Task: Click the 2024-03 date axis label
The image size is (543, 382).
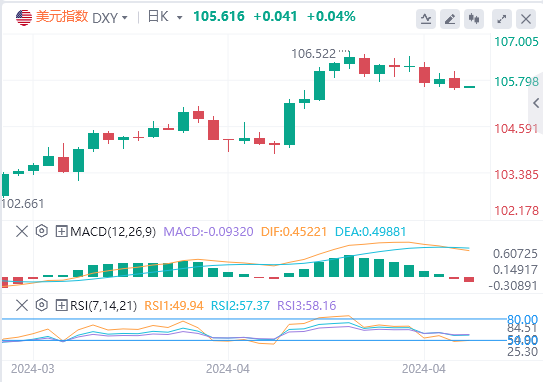Action: click(33, 369)
